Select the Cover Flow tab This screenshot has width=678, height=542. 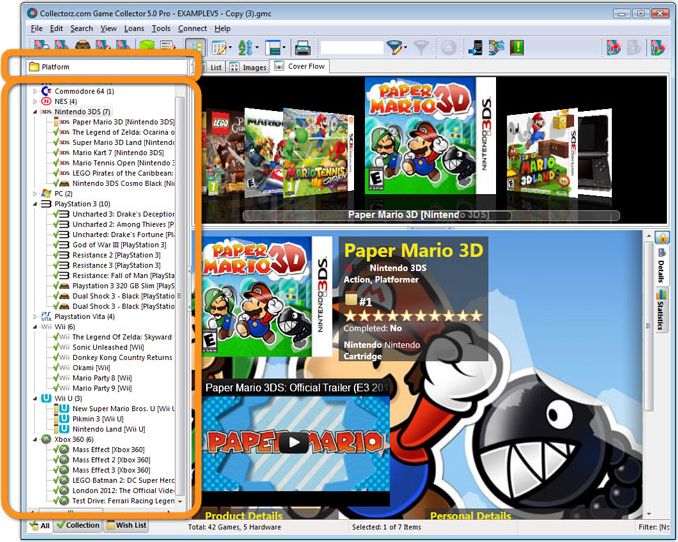pos(300,66)
